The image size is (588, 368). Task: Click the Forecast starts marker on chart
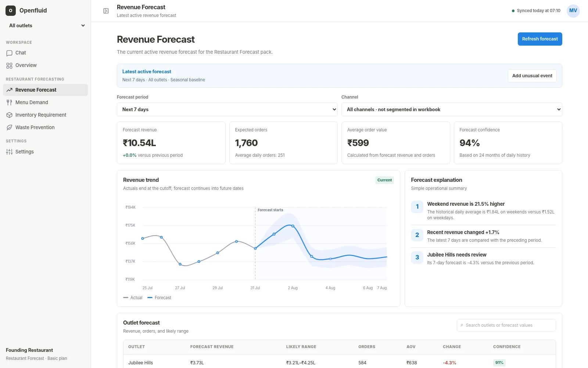coord(270,210)
